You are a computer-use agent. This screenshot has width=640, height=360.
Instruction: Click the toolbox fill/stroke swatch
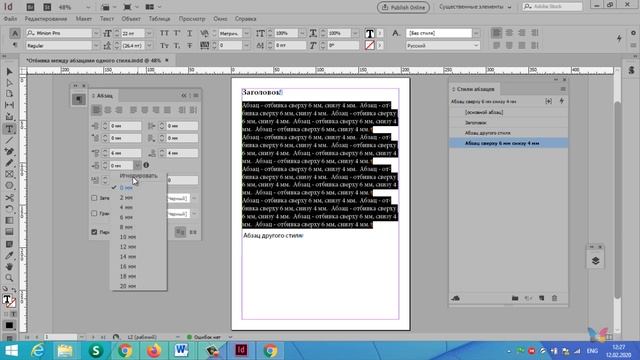pyautogui.click(x=9, y=301)
